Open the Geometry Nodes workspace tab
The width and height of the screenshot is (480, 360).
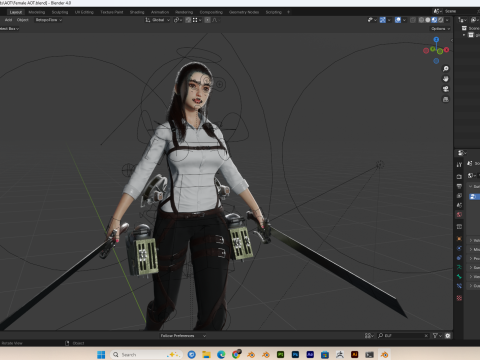click(244, 12)
